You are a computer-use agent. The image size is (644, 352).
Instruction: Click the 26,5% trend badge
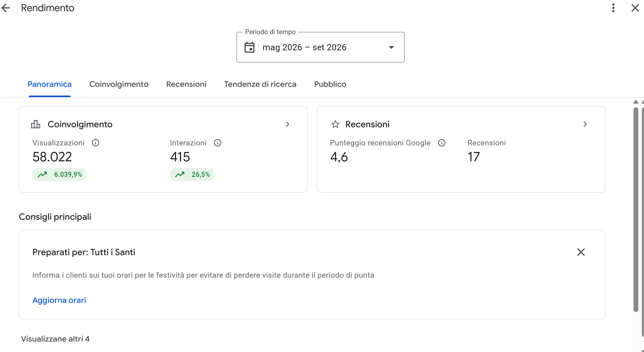pos(192,174)
